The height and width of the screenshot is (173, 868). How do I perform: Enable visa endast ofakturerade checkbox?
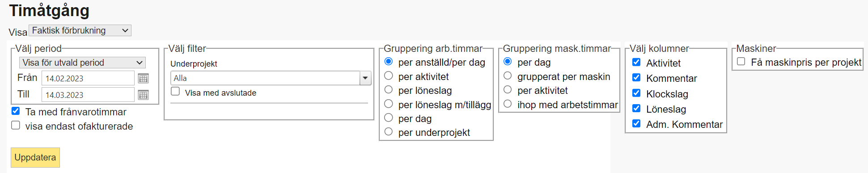pyautogui.click(x=16, y=125)
